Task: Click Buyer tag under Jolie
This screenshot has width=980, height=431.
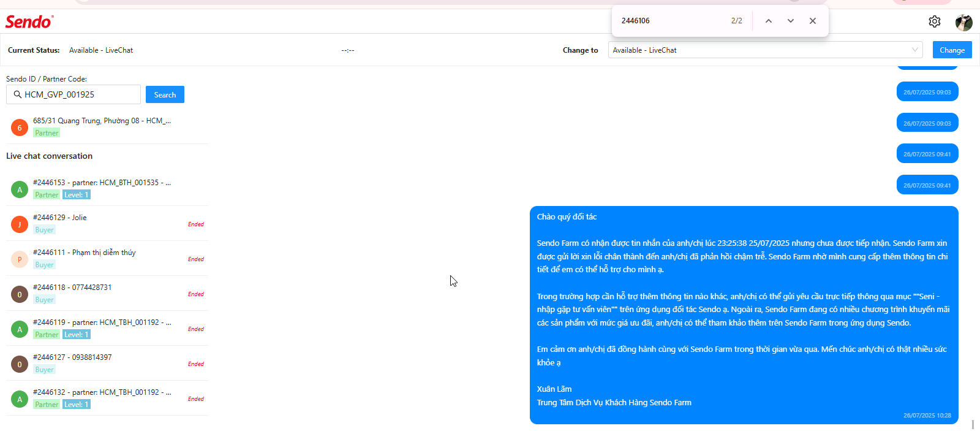Action: pos(44,230)
